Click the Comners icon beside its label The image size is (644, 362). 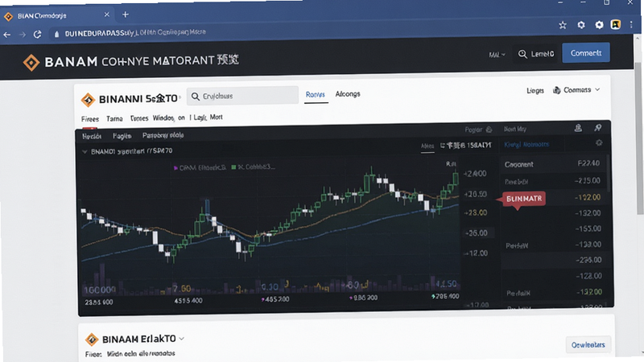(557, 90)
